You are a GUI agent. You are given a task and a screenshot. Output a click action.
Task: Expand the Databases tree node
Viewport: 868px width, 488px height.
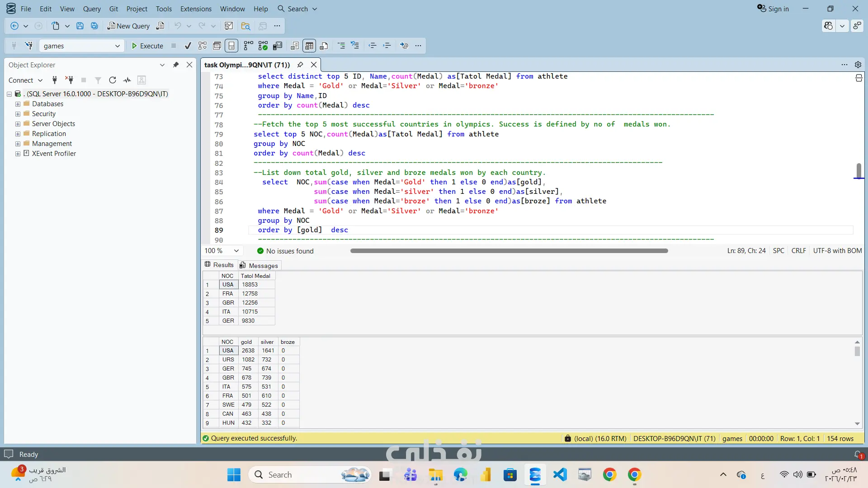pyautogui.click(x=18, y=104)
